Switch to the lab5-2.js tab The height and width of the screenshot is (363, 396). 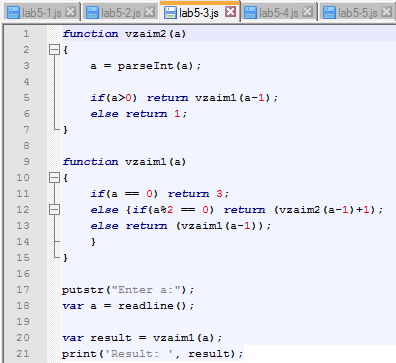click(x=121, y=12)
